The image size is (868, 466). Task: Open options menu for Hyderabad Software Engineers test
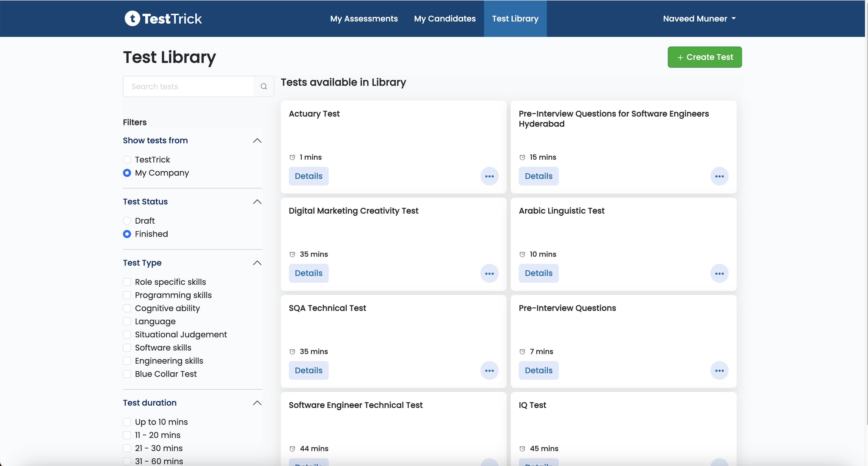pos(719,176)
